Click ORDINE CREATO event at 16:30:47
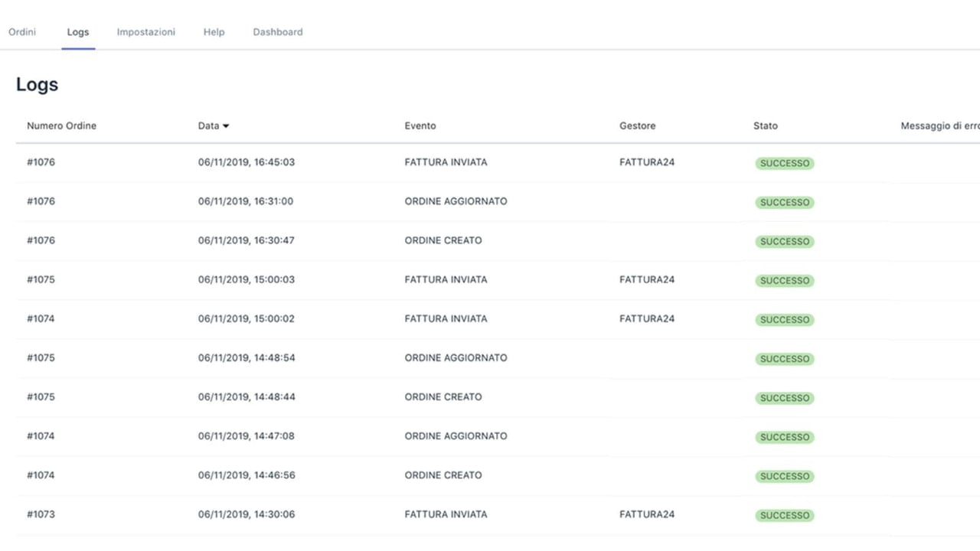 443,240
